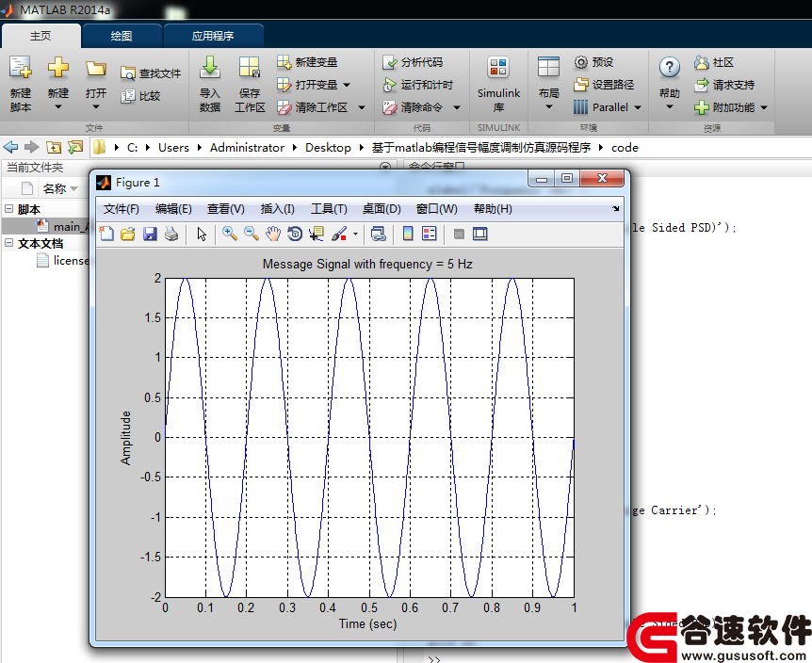Click Find Files (查找文件)

tap(151, 73)
